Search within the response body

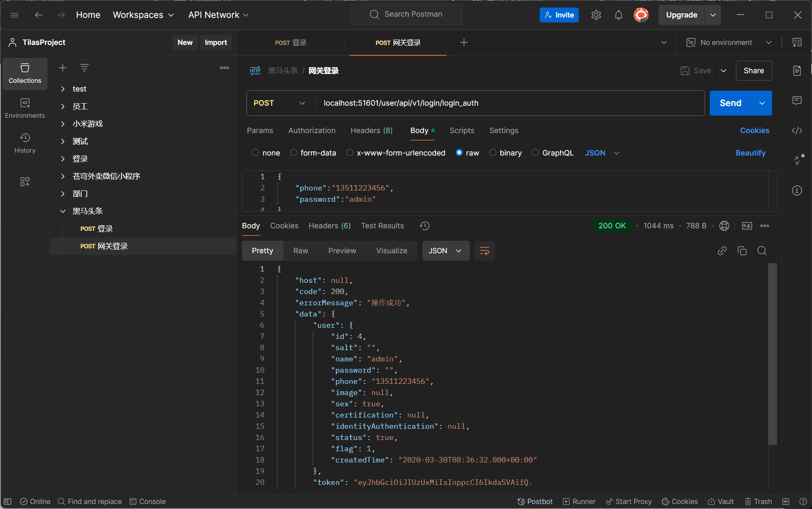coord(762,251)
